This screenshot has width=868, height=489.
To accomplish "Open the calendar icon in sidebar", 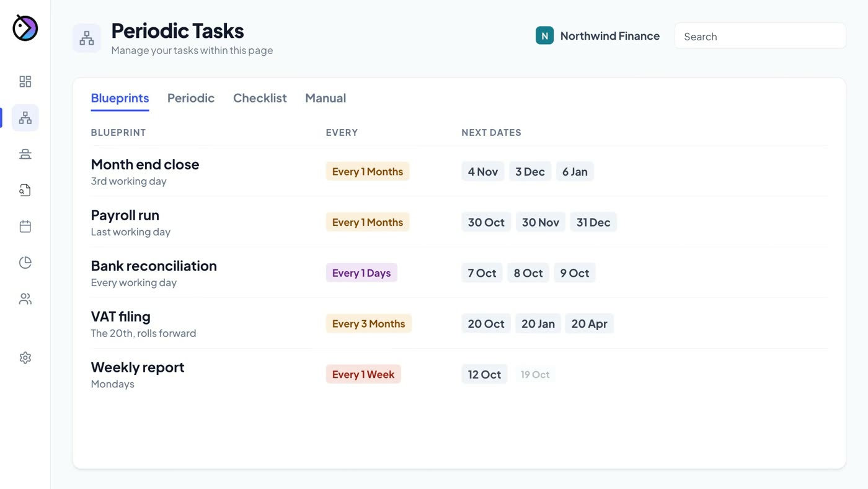I will tap(25, 227).
